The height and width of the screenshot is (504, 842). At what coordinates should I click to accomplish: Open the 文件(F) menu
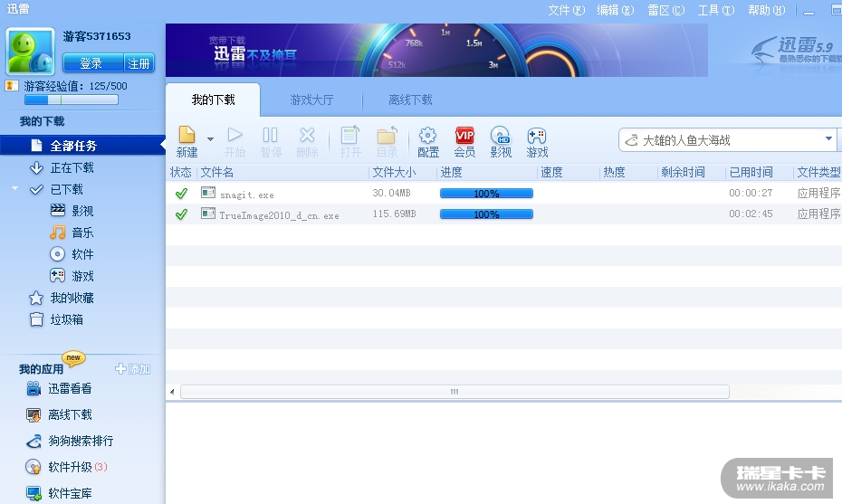point(566,10)
